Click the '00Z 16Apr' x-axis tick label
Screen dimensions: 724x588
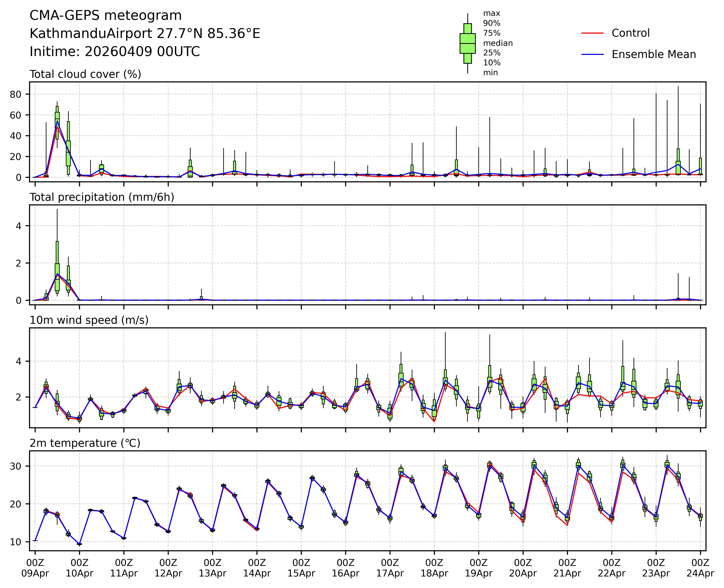click(x=346, y=568)
